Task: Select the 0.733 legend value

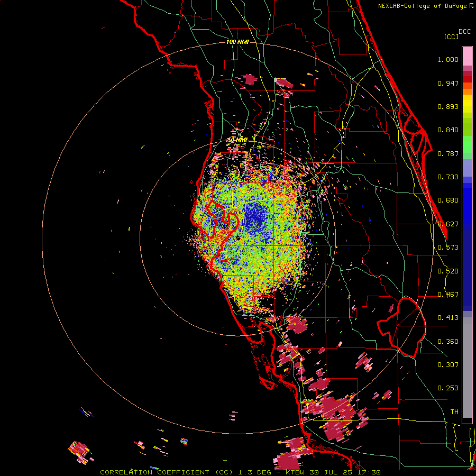Action: point(448,177)
